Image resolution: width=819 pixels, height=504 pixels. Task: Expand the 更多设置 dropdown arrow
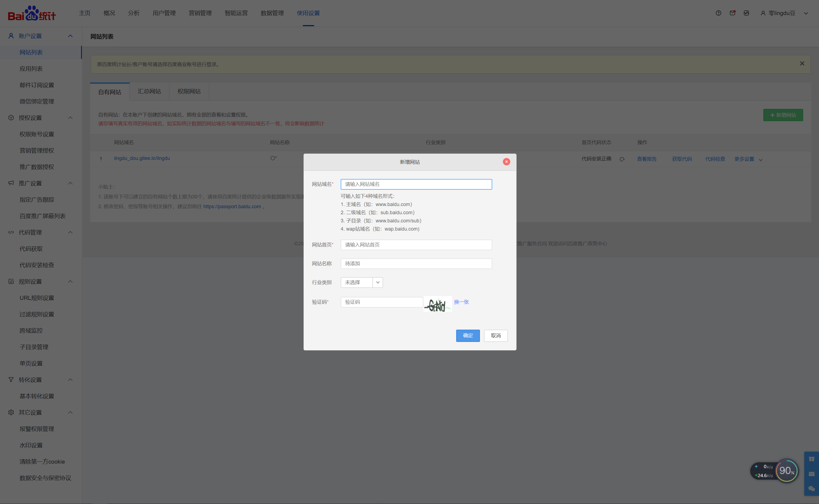coord(761,160)
